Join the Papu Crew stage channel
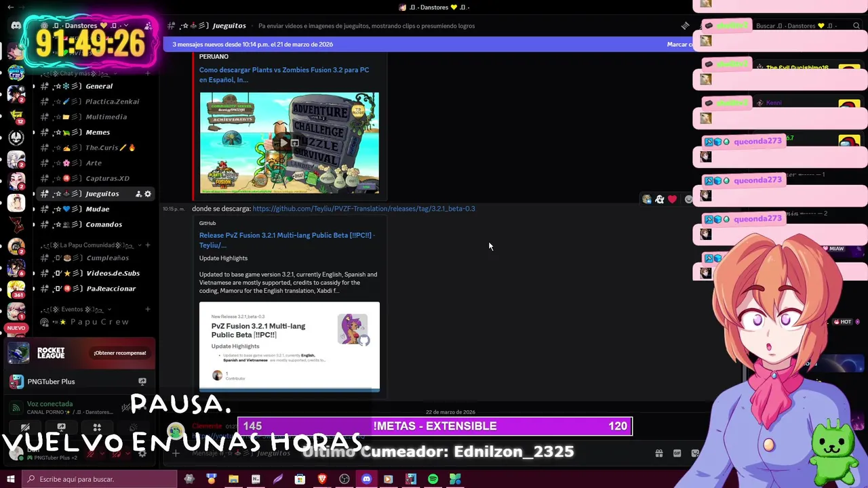The height and width of the screenshot is (488, 868). 95,322
